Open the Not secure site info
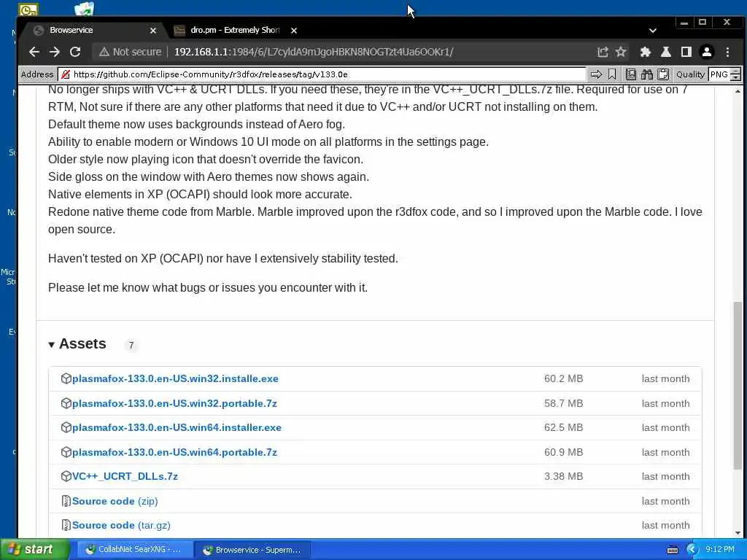The width and height of the screenshot is (747, 560). click(130, 52)
